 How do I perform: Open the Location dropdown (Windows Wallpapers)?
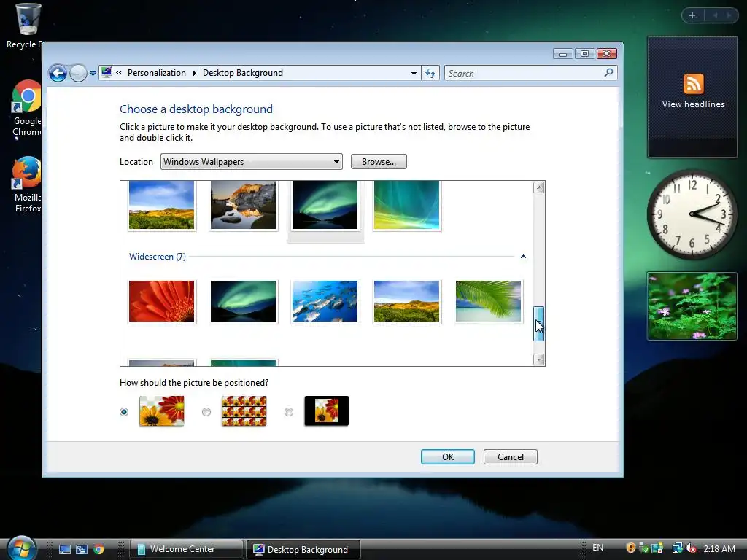point(251,161)
